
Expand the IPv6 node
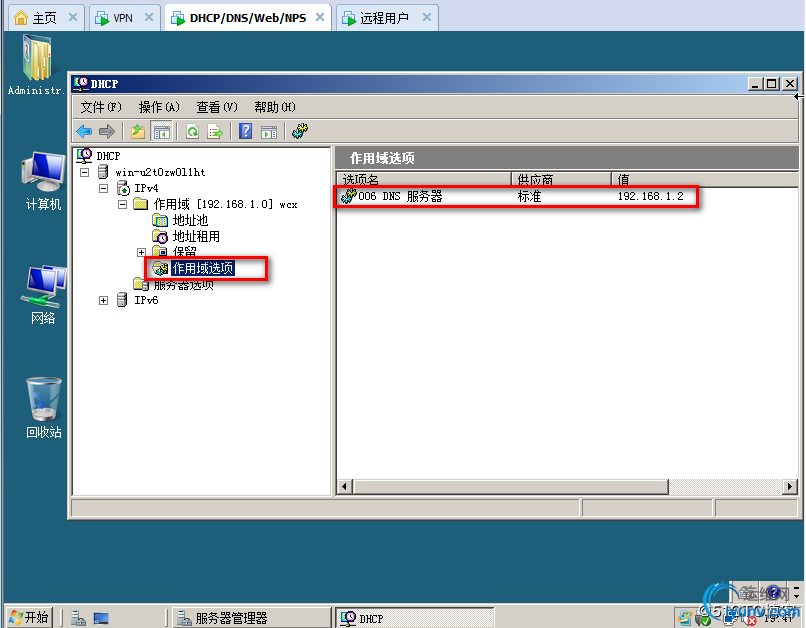click(x=104, y=301)
